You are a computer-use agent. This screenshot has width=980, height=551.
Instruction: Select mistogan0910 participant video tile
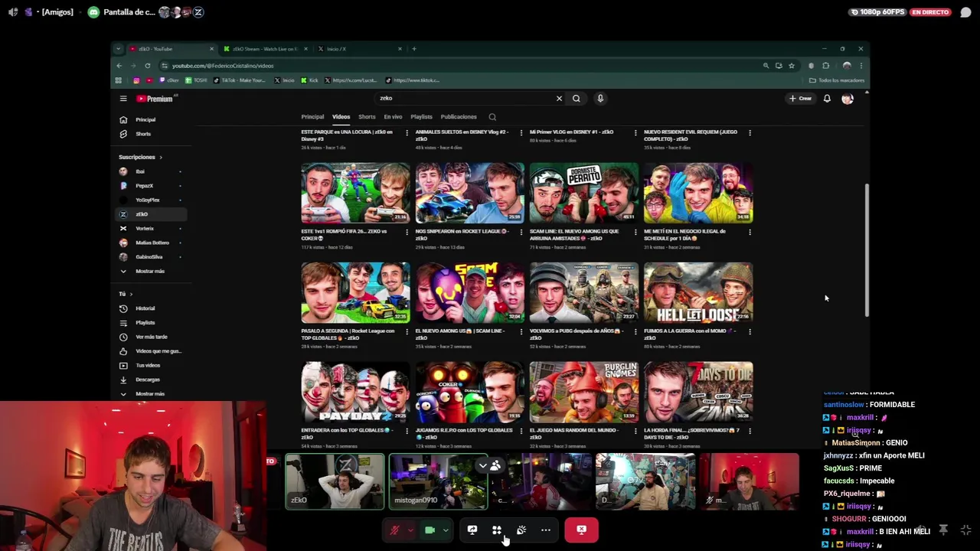click(438, 481)
